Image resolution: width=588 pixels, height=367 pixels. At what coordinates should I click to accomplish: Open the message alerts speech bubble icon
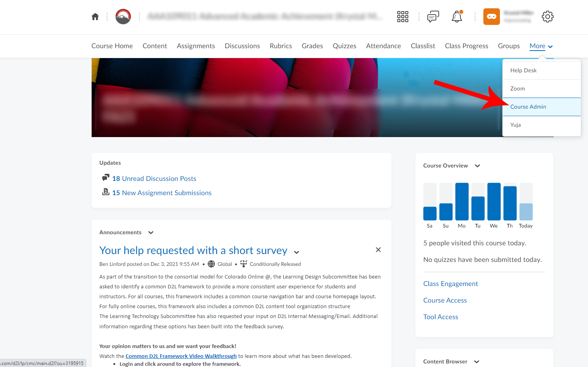point(432,17)
